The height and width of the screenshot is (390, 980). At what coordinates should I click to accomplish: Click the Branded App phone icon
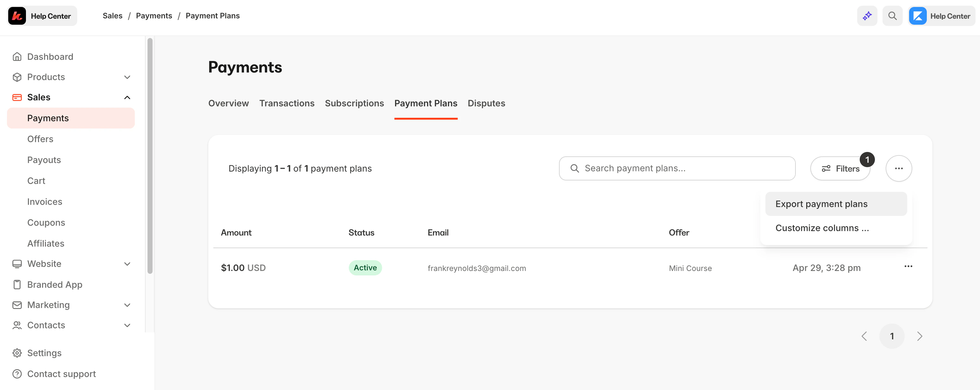point(17,284)
